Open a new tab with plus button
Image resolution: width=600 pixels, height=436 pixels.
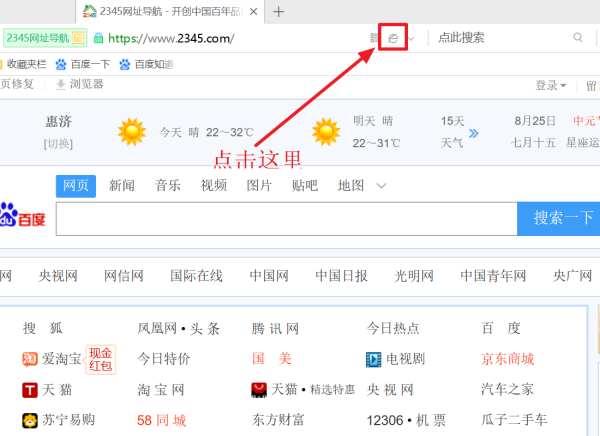point(279,12)
